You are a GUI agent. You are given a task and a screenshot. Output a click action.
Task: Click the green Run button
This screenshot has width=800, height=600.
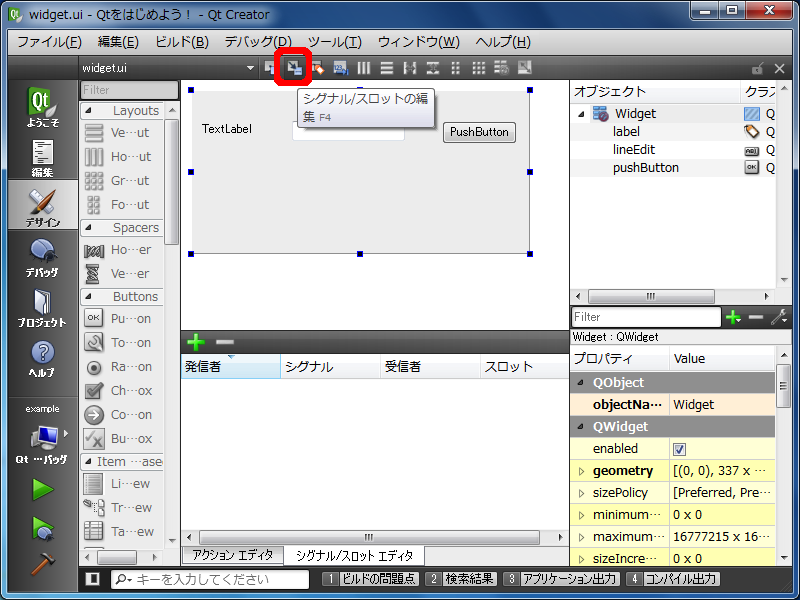click(42, 489)
